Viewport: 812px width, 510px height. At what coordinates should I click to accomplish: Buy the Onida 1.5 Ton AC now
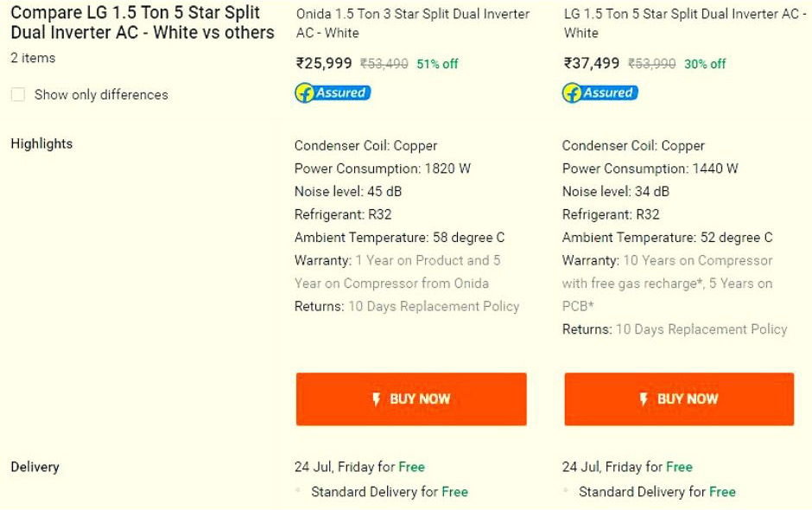click(411, 399)
